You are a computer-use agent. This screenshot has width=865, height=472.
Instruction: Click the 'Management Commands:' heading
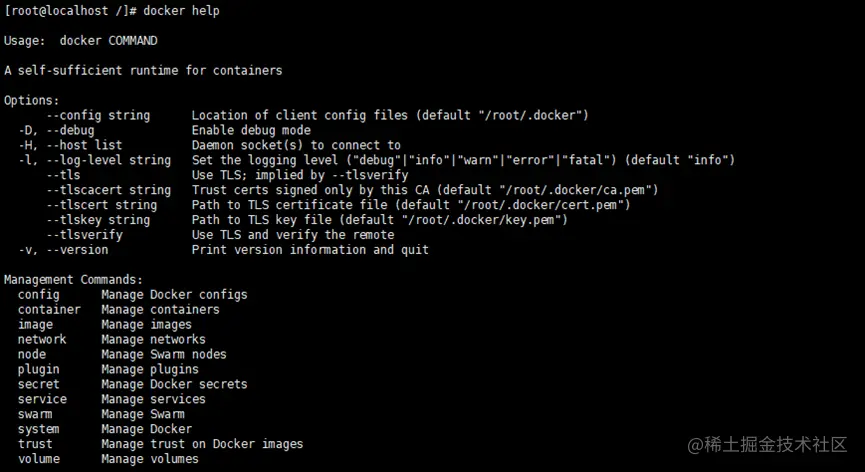tap(73, 280)
